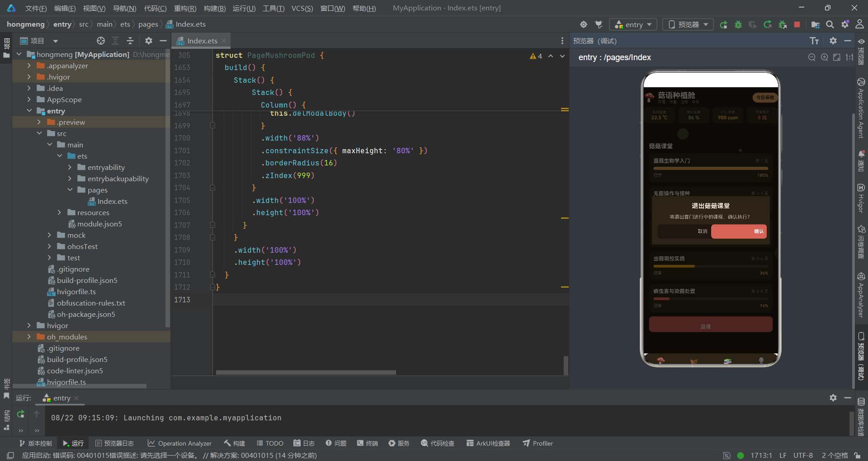Click the project structure folder icon

pos(815,24)
